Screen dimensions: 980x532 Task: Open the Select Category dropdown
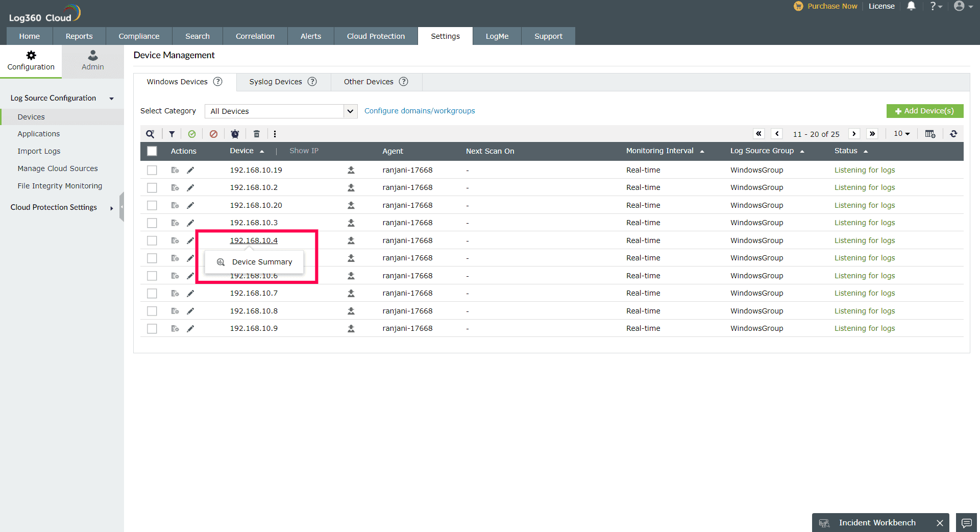[x=281, y=111]
